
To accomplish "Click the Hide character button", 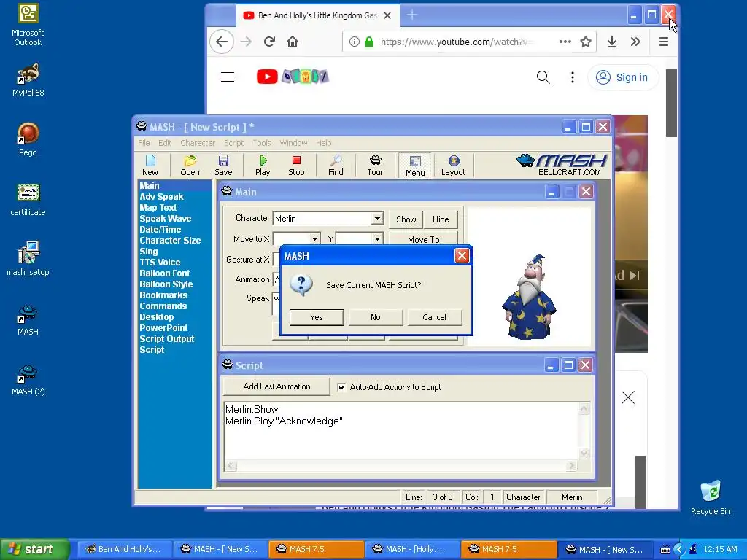I will coord(441,219).
